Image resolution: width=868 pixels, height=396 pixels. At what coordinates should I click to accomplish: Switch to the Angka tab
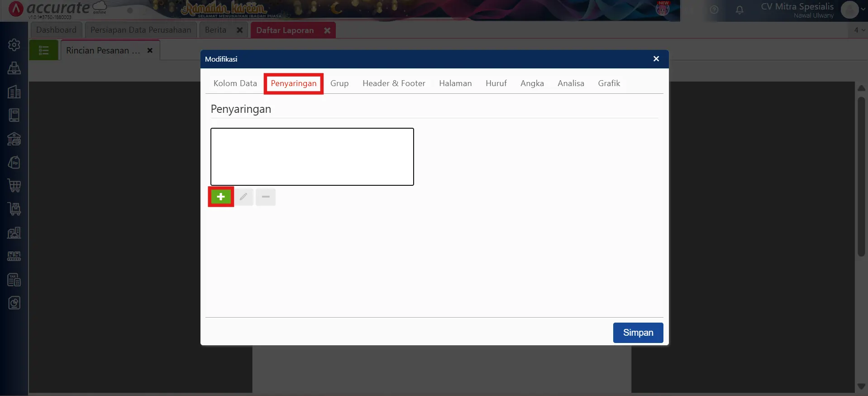(x=532, y=83)
